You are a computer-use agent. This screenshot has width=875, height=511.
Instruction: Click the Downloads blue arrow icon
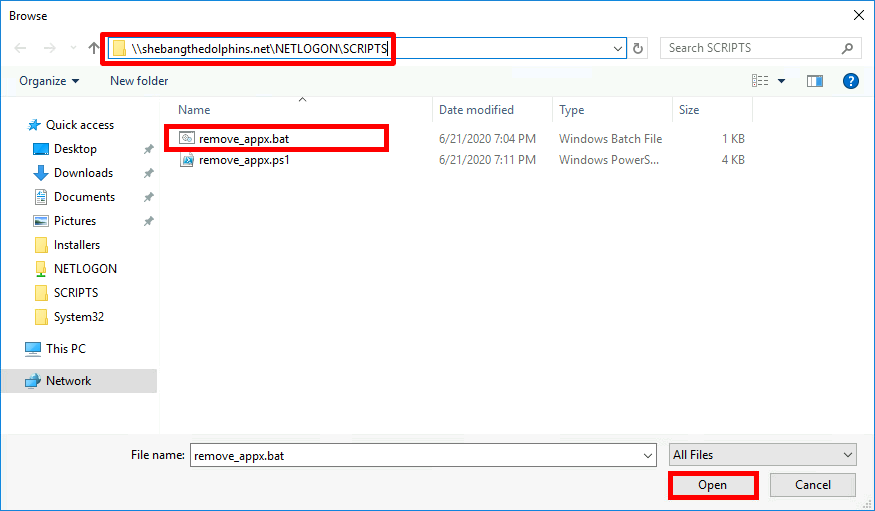[x=41, y=173]
